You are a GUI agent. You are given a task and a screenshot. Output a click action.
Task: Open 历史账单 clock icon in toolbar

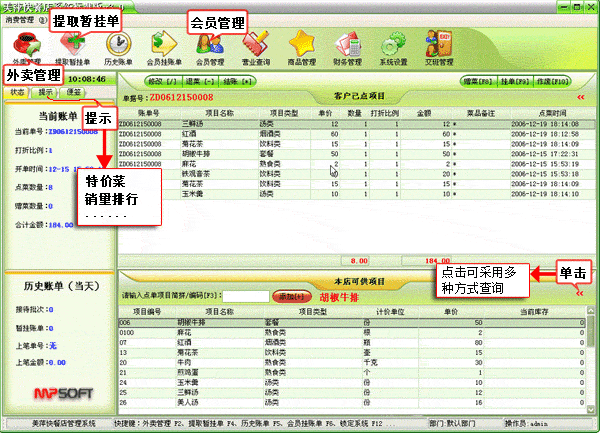(x=115, y=46)
